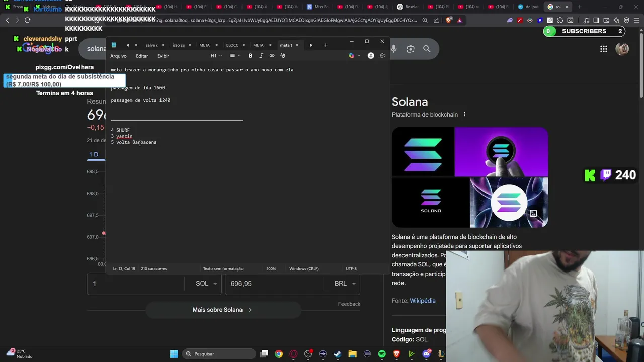644x362 pixels.
Task: Open the Brave Shields icon
Action: coord(449,20)
